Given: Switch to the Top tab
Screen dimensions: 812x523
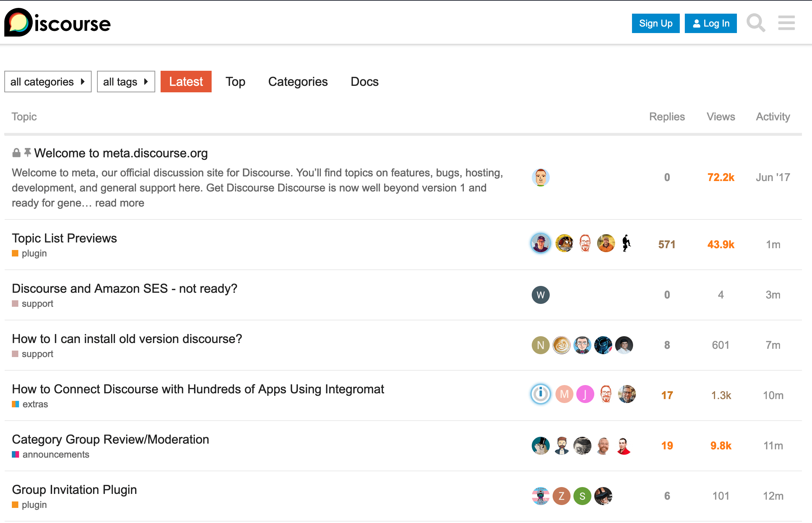Looking at the screenshot, I should point(235,82).
